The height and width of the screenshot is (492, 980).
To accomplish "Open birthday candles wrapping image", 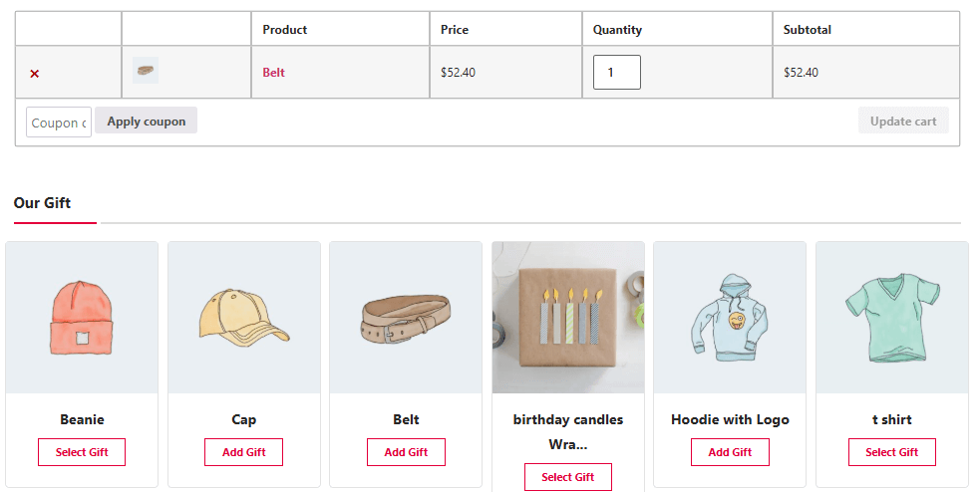I will coord(568,318).
